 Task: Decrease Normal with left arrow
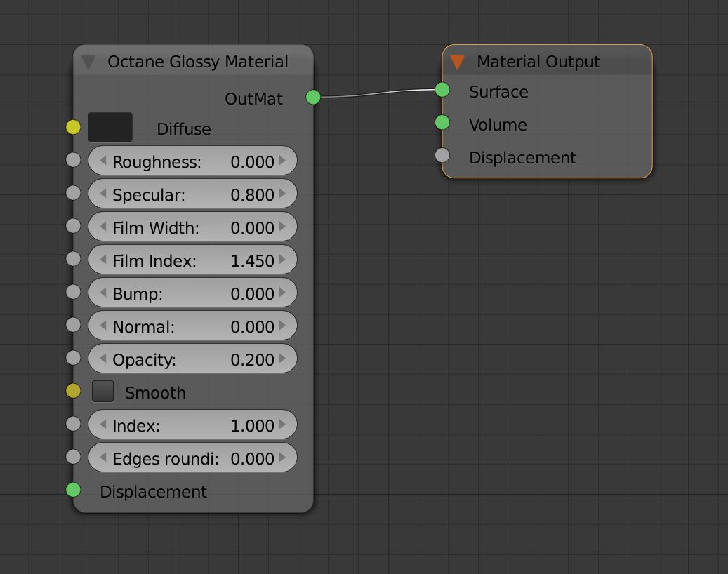pos(103,326)
